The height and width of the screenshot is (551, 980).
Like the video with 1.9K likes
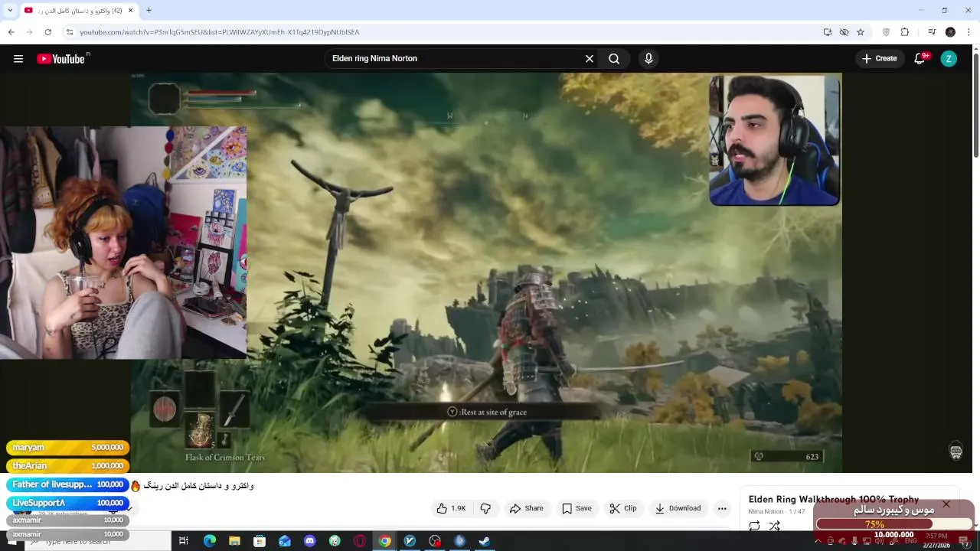451,508
